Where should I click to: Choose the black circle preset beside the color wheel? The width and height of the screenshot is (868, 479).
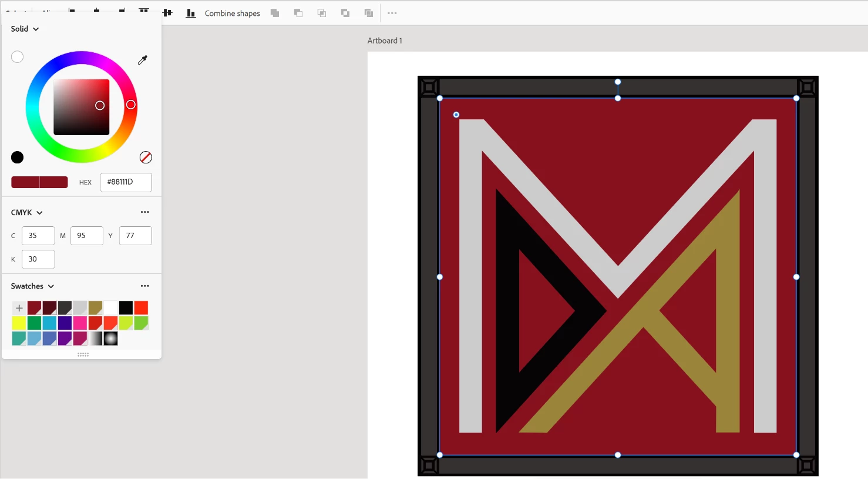tap(18, 157)
